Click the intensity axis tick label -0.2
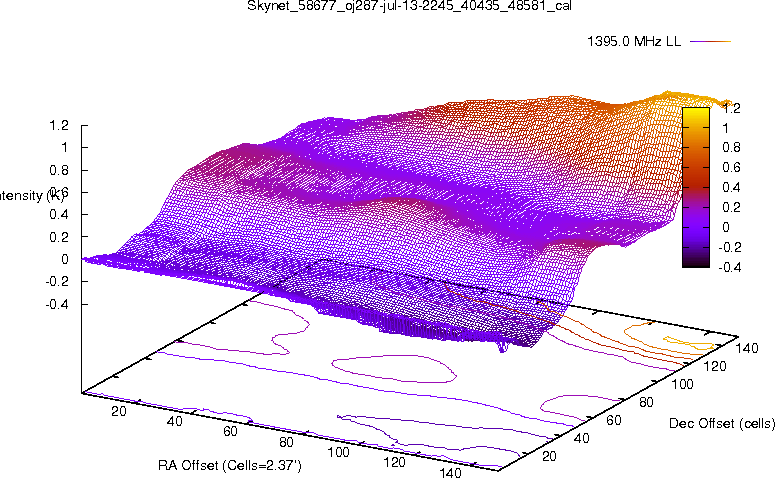 [x=57, y=281]
